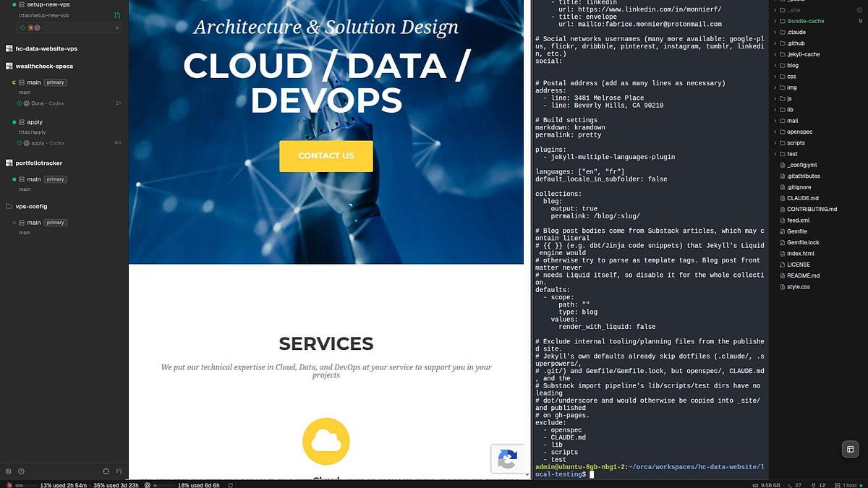
Task: Open README.md in the file tree
Action: (804, 275)
